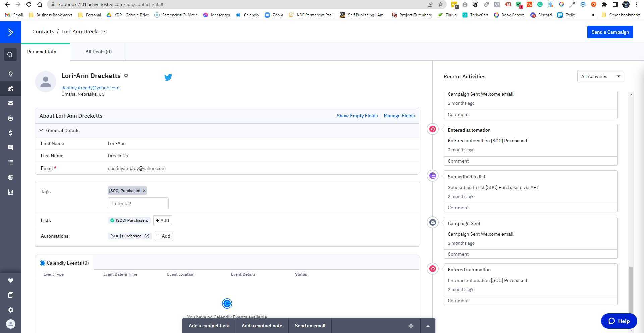This screenshot has width=644, height=333.
Task: Switch to All Deals (0) tab
Action: (x=98, y=52)
